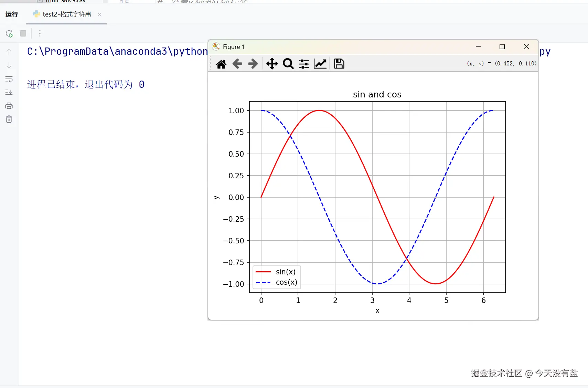Toggle soft-wrap in the run console
This screenshot has width=588, height=388.
pyautogui.click(x=9, y=79)
